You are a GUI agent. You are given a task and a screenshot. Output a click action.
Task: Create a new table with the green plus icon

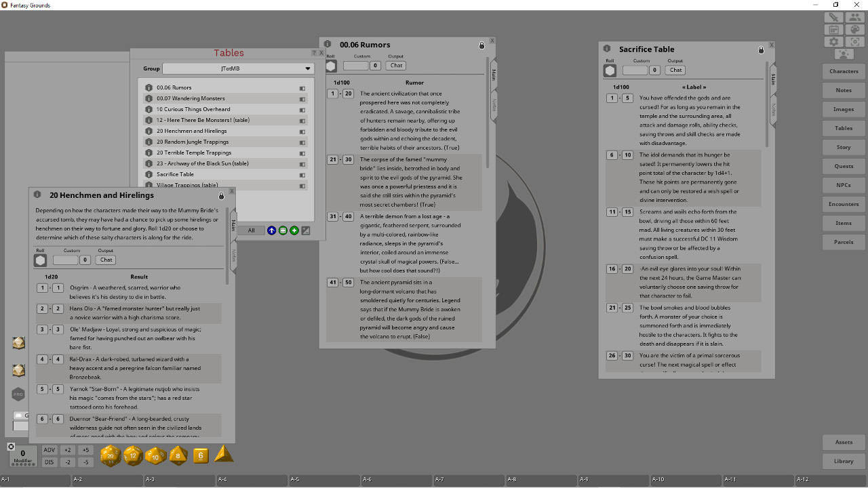(294, 230)
